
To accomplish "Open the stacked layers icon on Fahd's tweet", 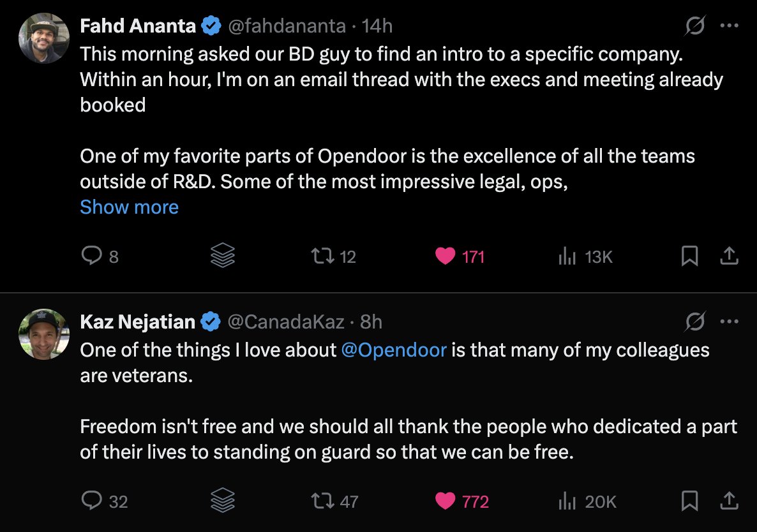I will (x=223, y=256).
